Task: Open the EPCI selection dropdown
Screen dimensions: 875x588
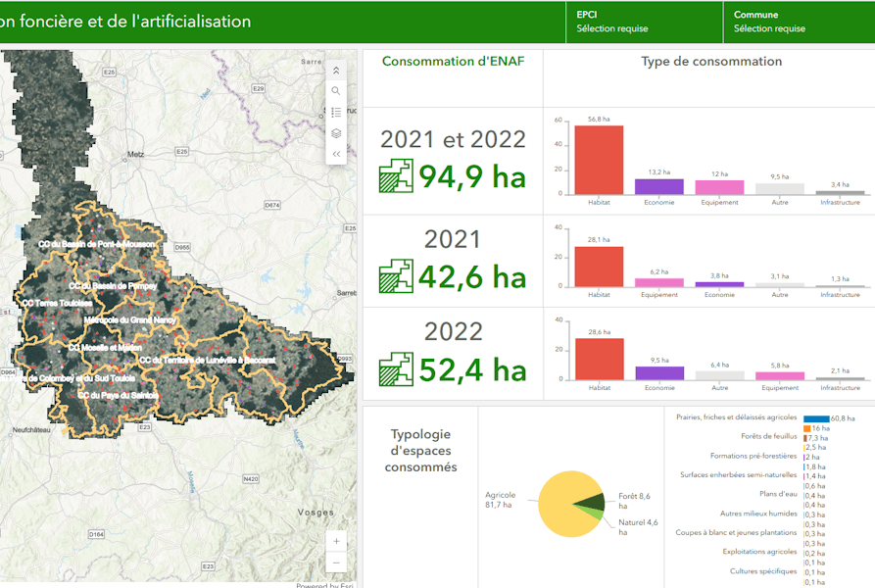Action: click(x=643, y=22)
